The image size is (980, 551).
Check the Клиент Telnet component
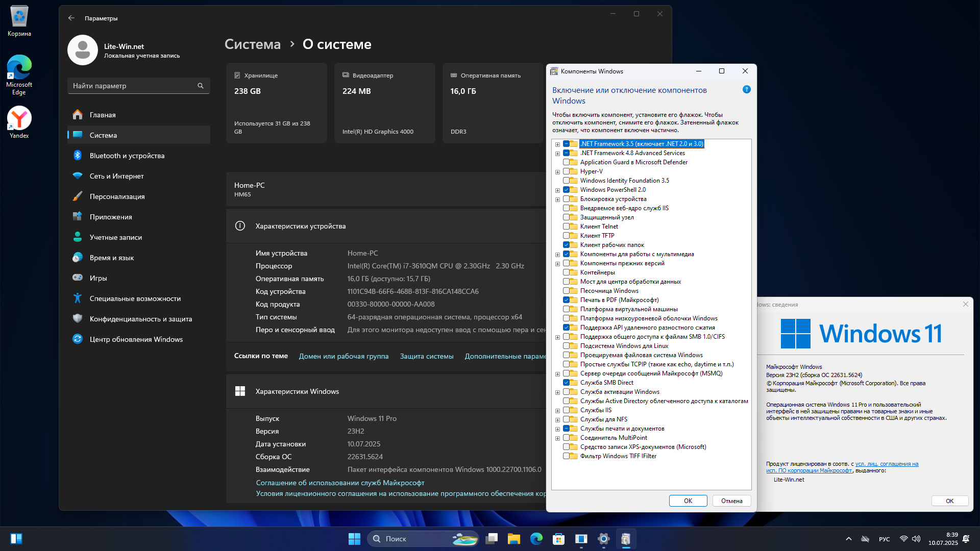567,227
